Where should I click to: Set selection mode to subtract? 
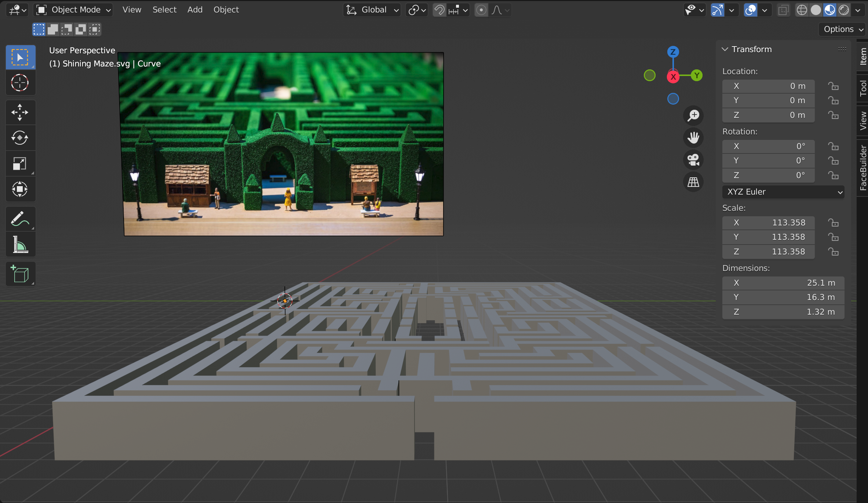pos(67,29)
